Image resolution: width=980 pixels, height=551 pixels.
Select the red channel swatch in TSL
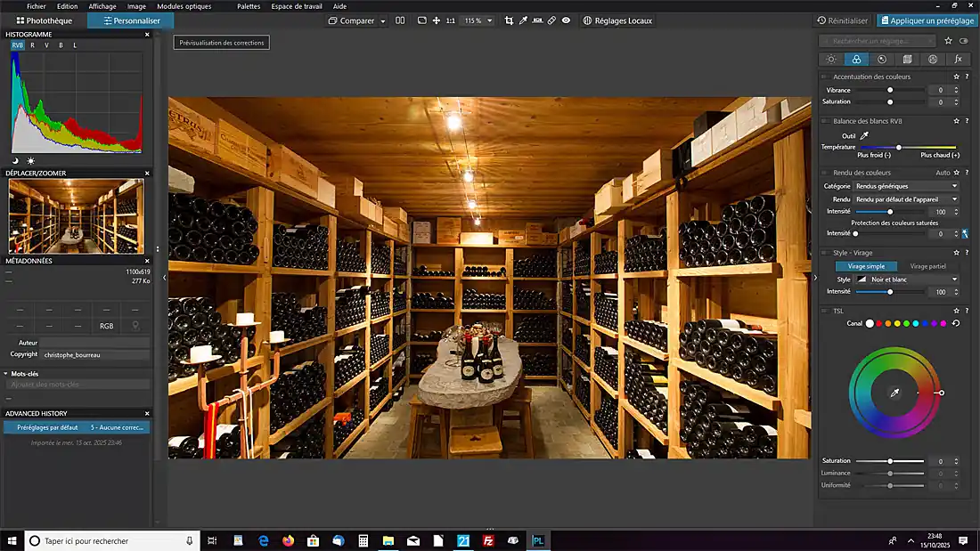pos(879,323)
